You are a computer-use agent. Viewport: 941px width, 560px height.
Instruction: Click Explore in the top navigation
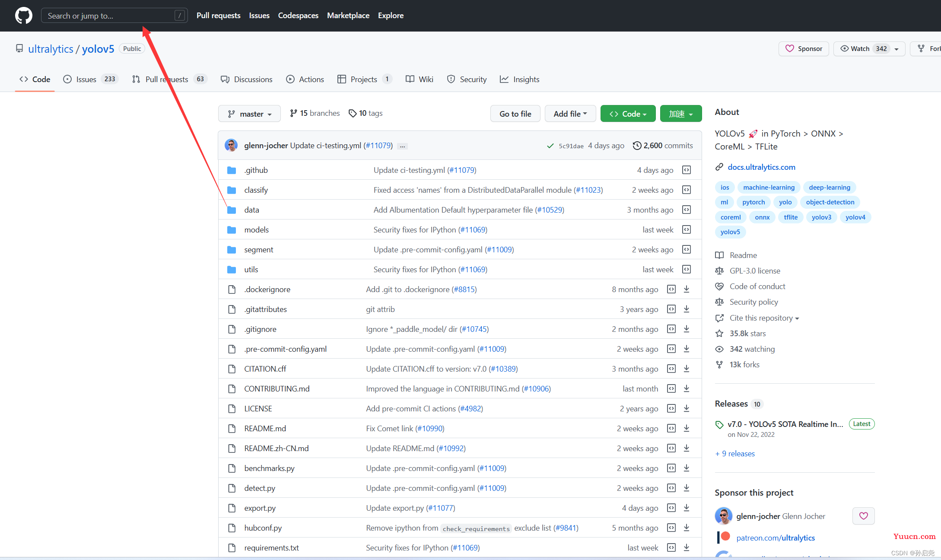(x=391, y=16)
